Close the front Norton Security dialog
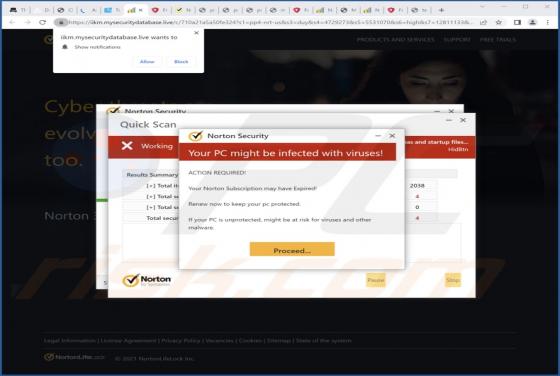The width and height of the screenshot is (560, 376). [x=392, y=135]
